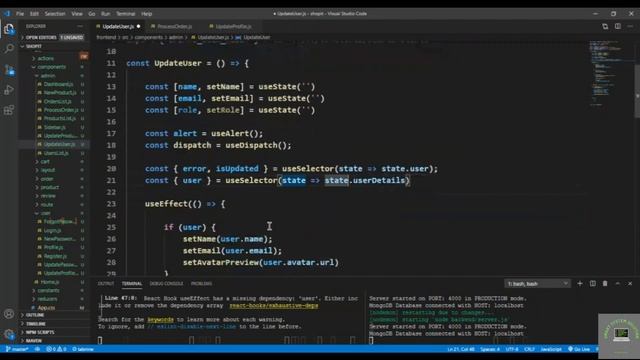Split the editor to the right

click(618, 26)
